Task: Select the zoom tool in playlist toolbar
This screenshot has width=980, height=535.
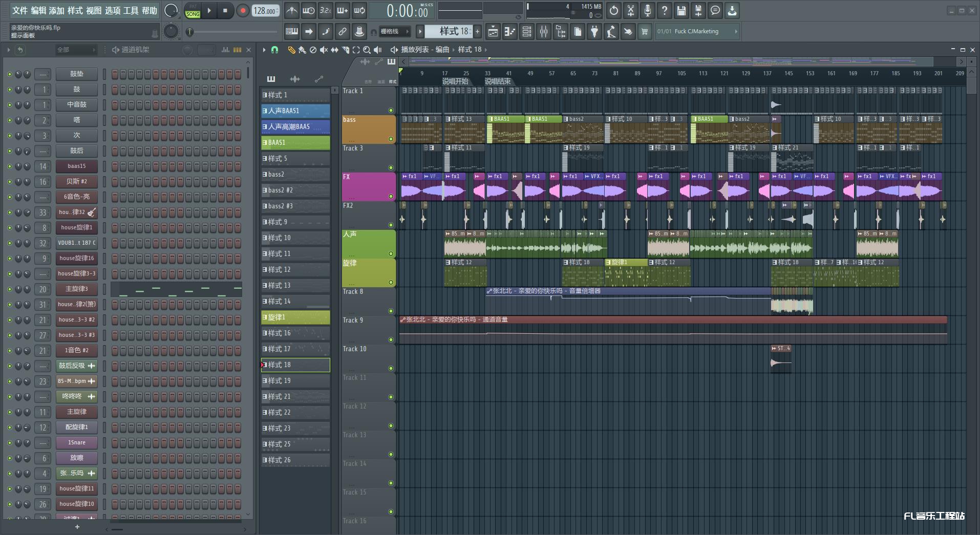Action: click(x=367, y=50)
